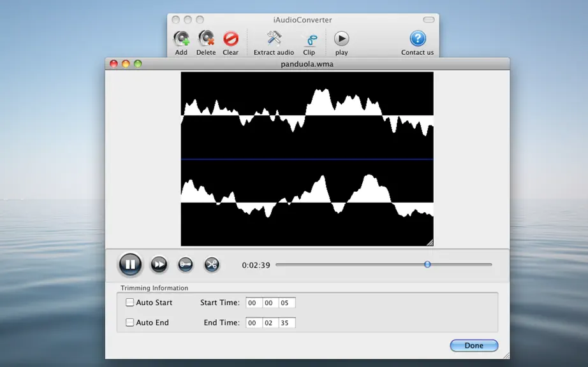Open the Extract audio tool
Viewport: 588px width, 367px height.
[x=274, y=39]
